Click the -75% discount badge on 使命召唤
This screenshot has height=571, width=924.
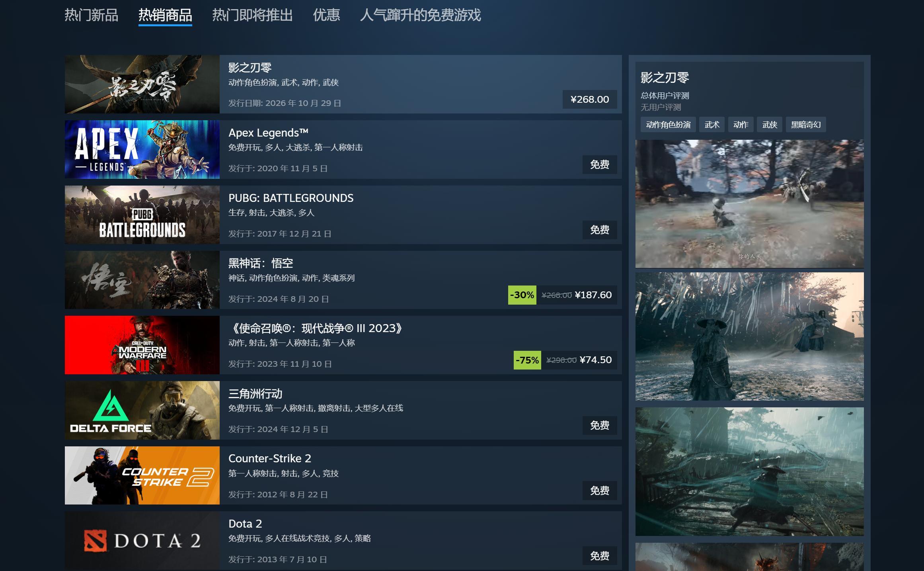tap(527, 360)
